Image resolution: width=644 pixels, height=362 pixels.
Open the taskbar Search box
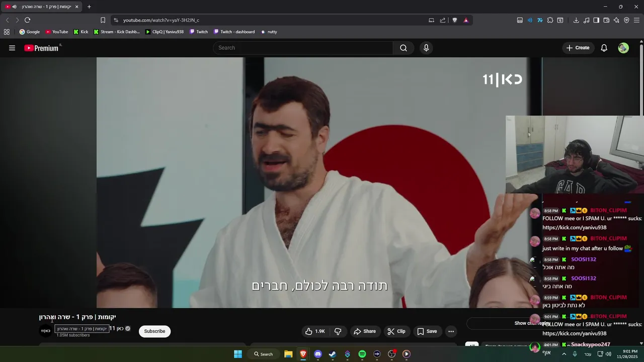[x=263, y=354]
